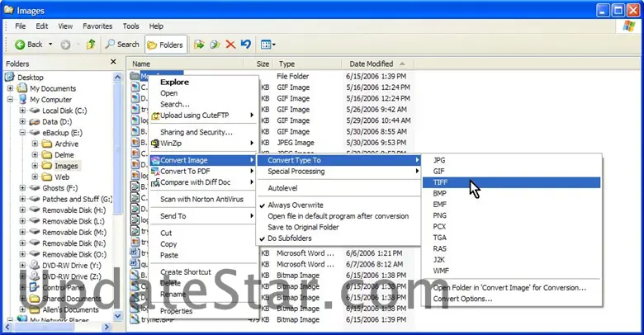Expand the My Documents tree node
644x335 pixels.
[x=10, y=88]
